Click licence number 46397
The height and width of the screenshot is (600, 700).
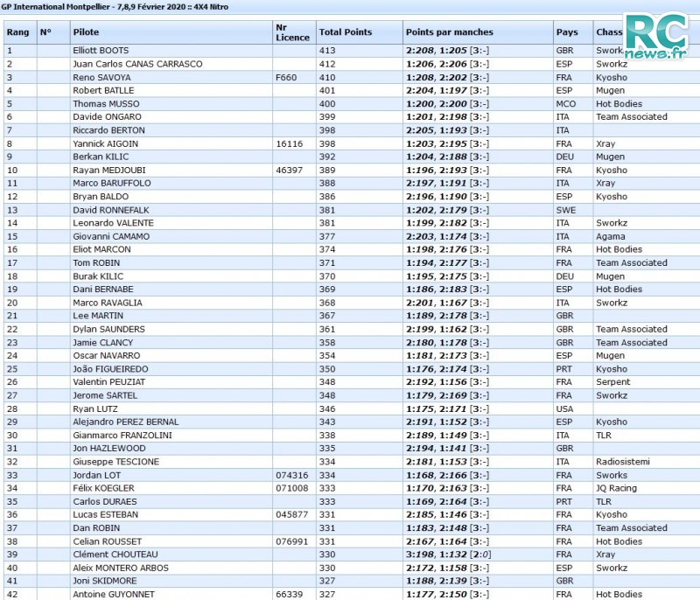tap(290, 170)
